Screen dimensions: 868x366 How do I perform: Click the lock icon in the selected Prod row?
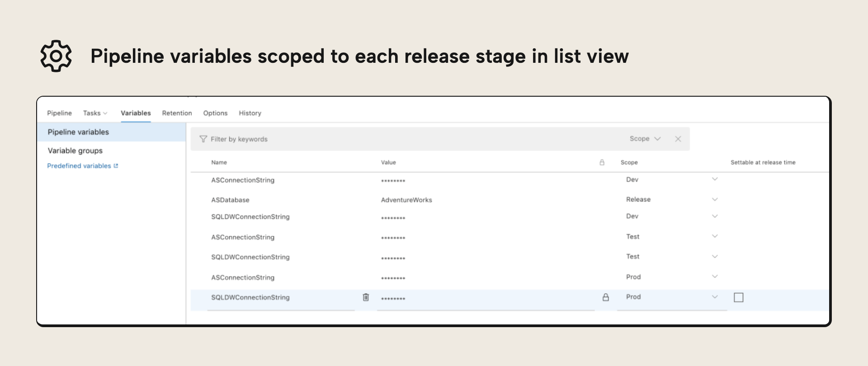[606, 297]
